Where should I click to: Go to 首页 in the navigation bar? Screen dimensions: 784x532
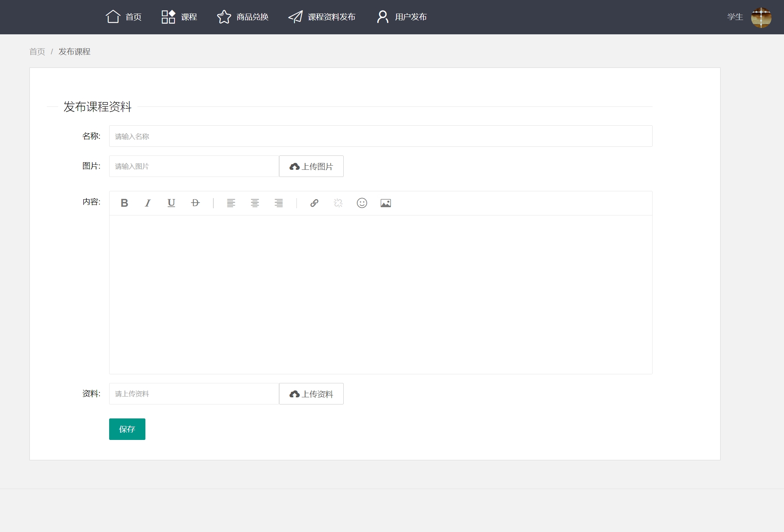click(123, 17)
